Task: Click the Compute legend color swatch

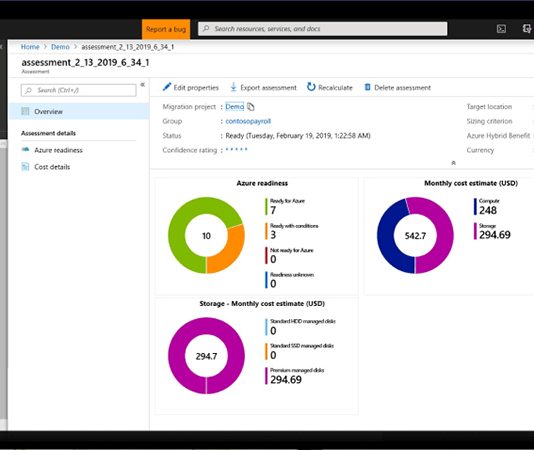Action: (x=475, y=206)
